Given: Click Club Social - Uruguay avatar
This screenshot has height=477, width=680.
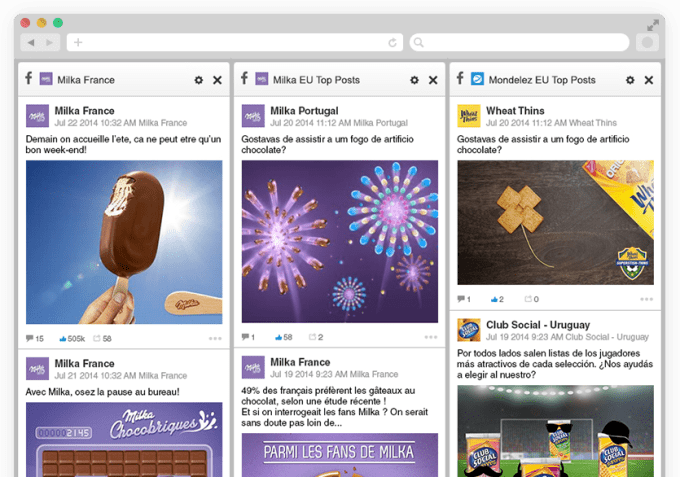Looking at the screenshot, I should [469, 330].
